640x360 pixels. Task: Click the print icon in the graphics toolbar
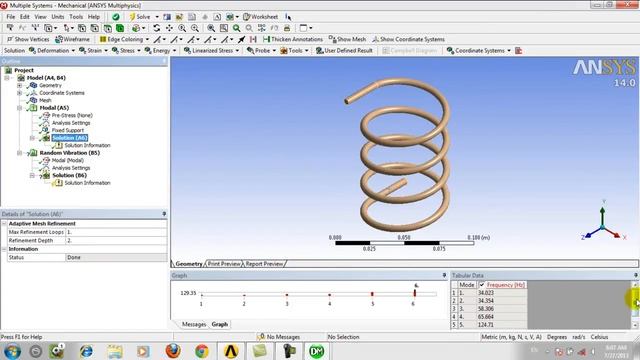(x=287, y=28)
